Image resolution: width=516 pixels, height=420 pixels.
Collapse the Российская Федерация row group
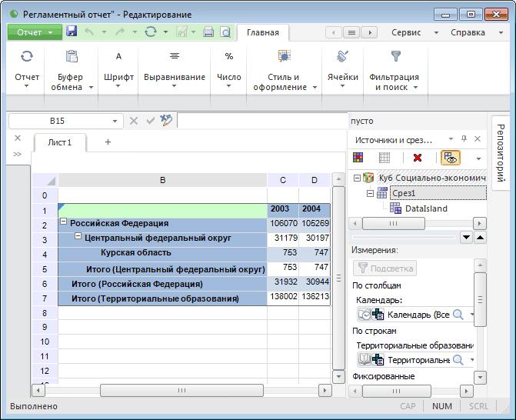(x=64, y=222)
